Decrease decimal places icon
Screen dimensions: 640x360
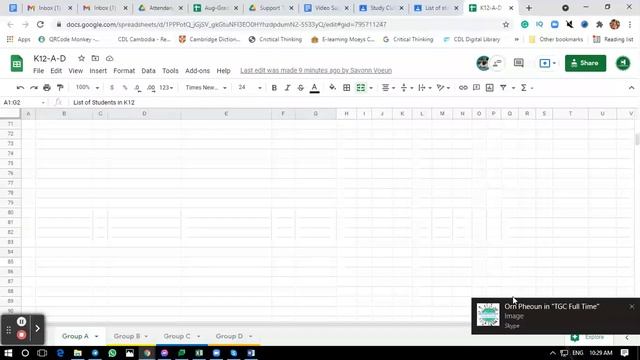click(138, 88)
